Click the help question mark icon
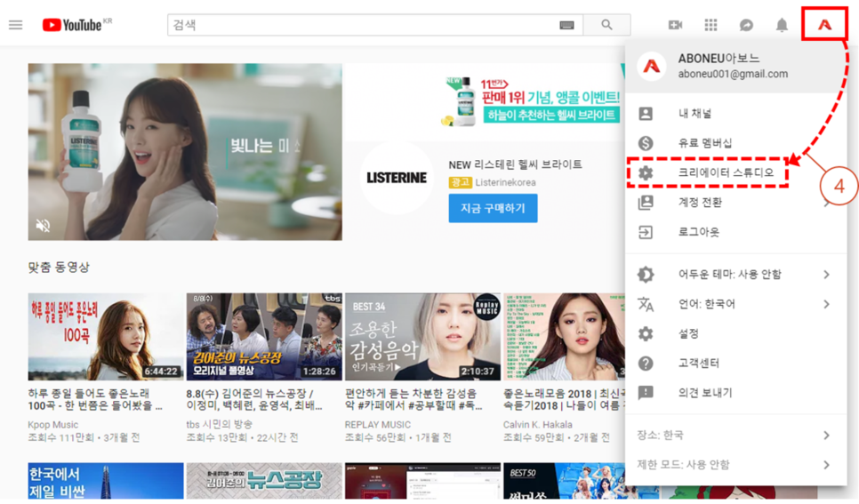 [x=646, y=363]
